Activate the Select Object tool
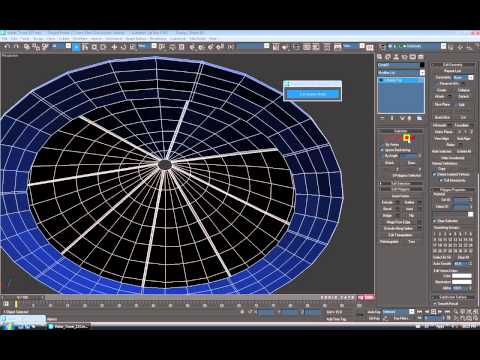The height and width of the screenshot is (360, 480). click(76, 47)
